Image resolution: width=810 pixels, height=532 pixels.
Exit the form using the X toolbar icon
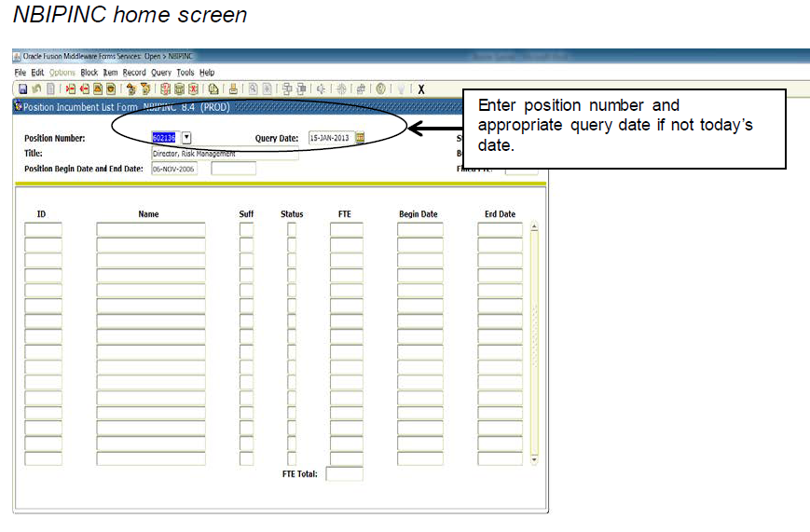(421, 89)
